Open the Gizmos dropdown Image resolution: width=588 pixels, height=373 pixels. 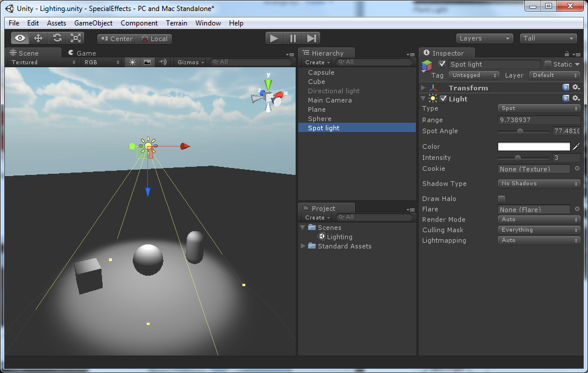tap(191, 62)
